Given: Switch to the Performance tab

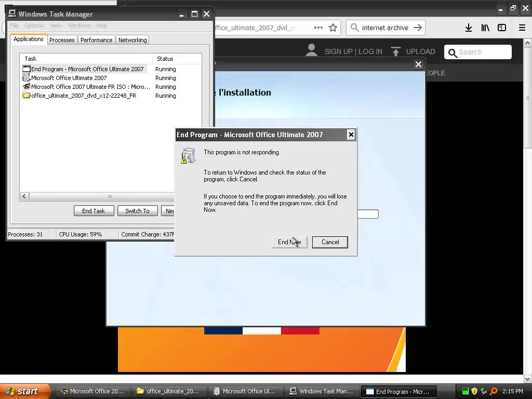Looking at the screenshot, I should point(96,40).
